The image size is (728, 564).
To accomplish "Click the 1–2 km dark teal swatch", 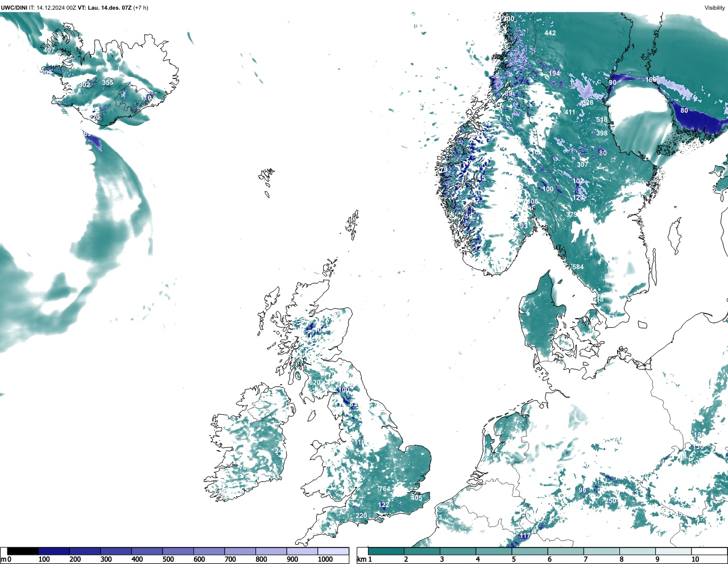I will (x=386, y=551).
